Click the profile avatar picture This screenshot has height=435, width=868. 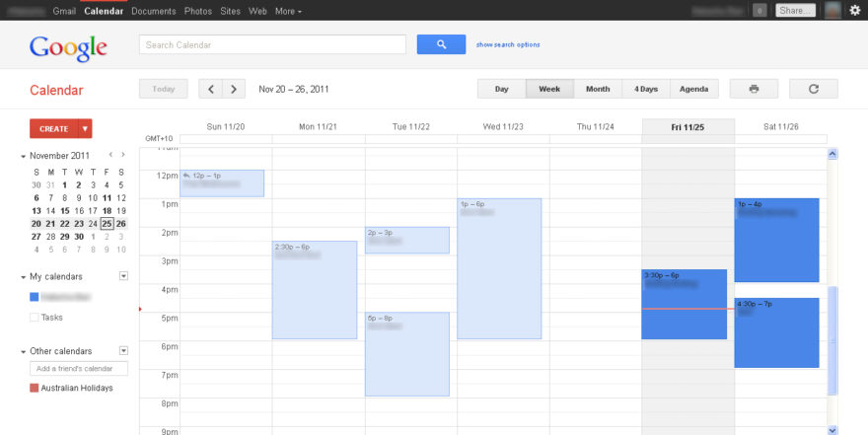tap(832, 10)
